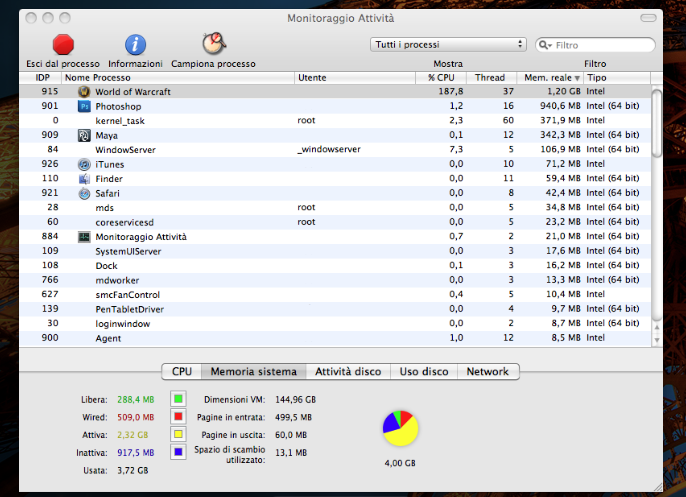Sort by the IDP column header
This screenshot has height=497, width=686.
click(40, 77)
